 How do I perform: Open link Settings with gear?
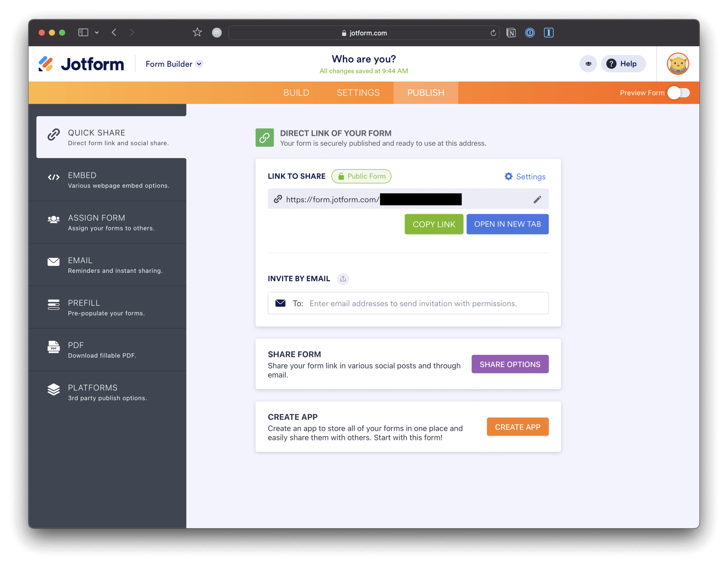[525, 177]
